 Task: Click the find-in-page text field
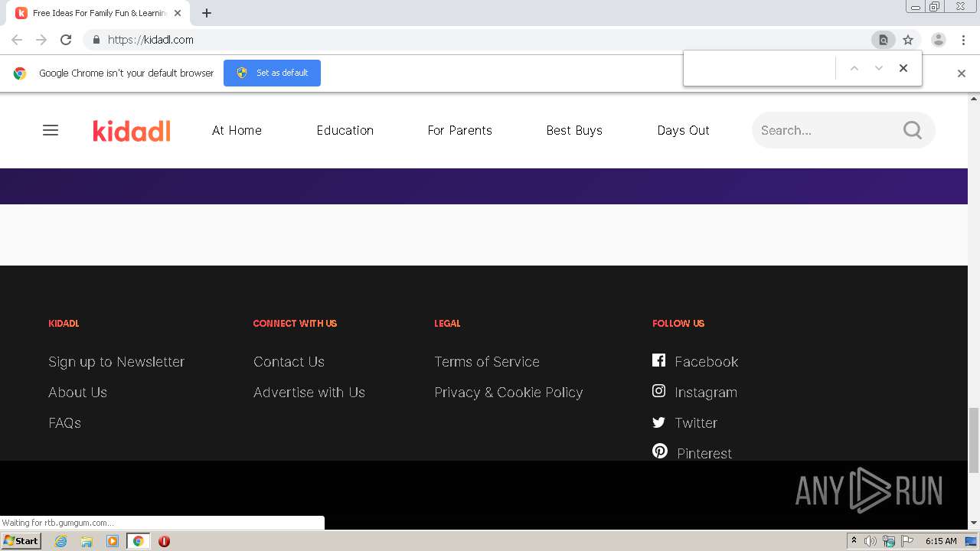pos(758,68)
